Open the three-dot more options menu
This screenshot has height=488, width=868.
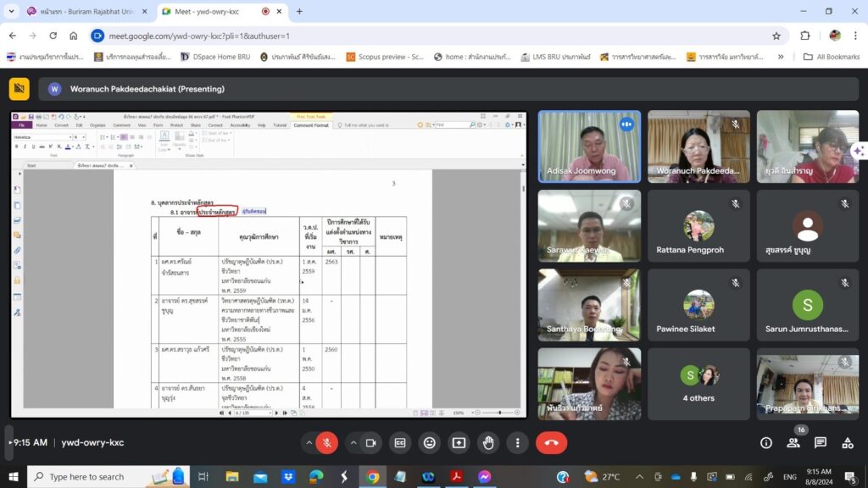518,442
